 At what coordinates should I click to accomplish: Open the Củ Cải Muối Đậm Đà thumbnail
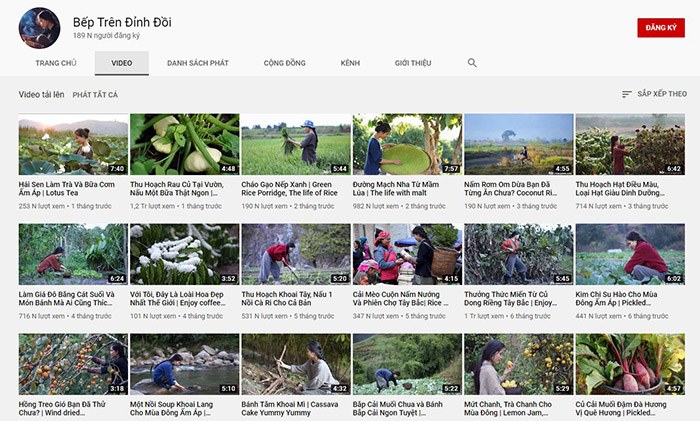(x=630, y=364)
